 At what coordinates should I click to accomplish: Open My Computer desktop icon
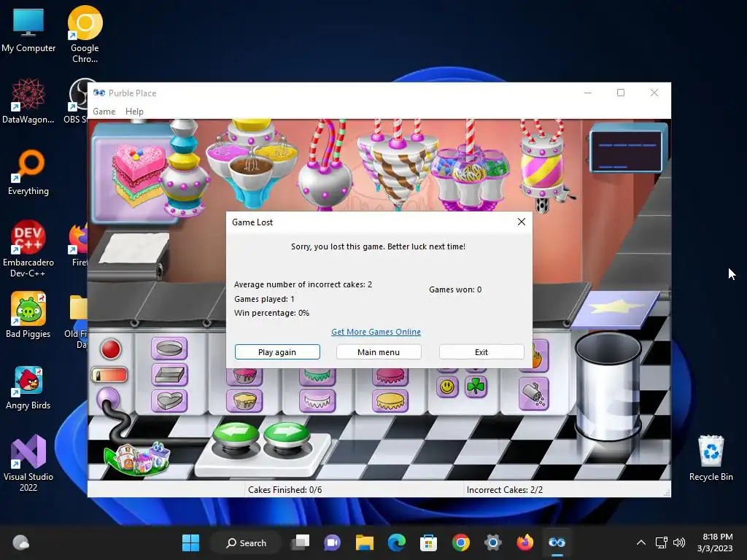(x=28, y=30)
